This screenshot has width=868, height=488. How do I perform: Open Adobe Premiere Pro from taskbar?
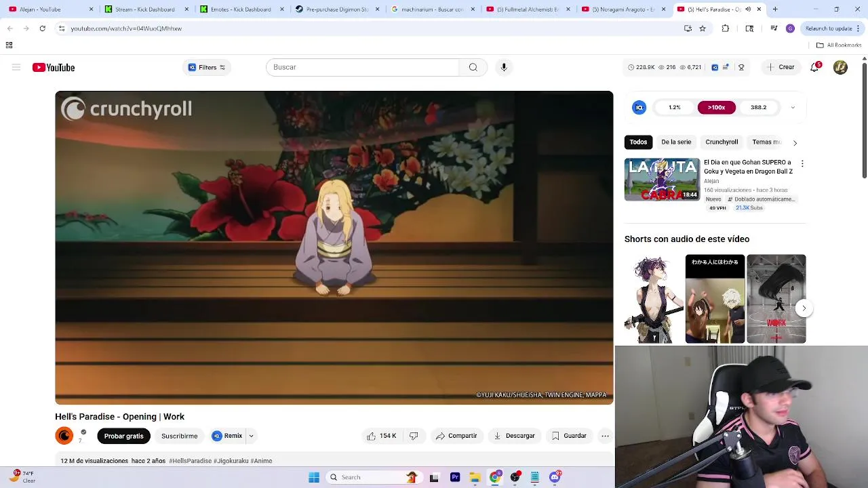point(455,477)
